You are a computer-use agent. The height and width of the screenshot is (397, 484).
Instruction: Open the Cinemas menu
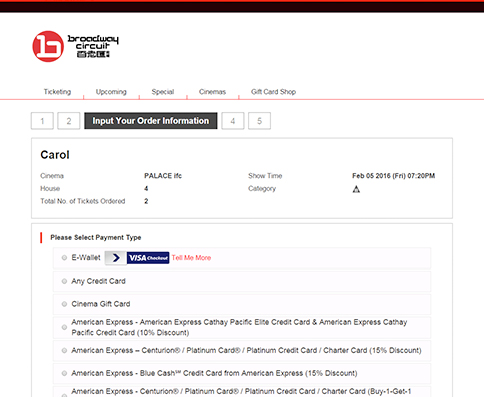click(212, 92)
